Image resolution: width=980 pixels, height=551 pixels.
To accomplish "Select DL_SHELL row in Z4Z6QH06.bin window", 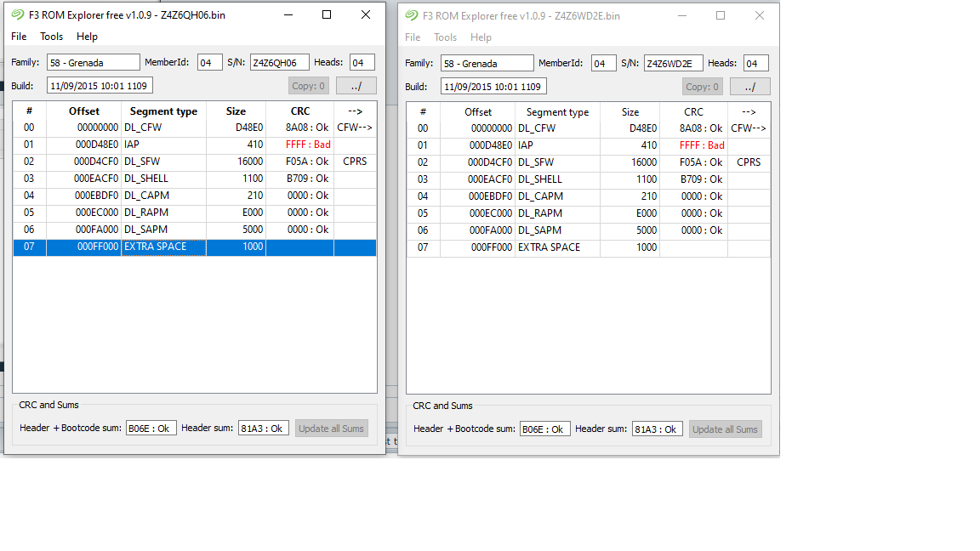I will 194,179.
